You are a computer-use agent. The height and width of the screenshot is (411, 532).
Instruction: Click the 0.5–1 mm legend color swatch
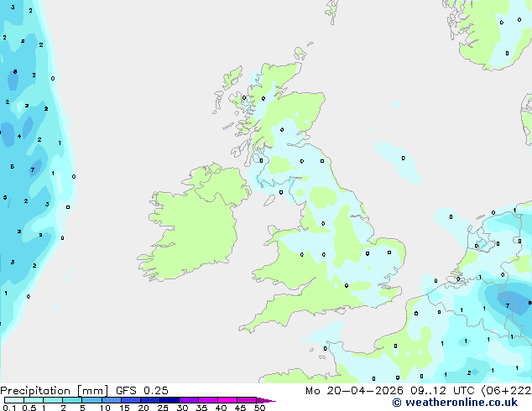click(34, 400)
